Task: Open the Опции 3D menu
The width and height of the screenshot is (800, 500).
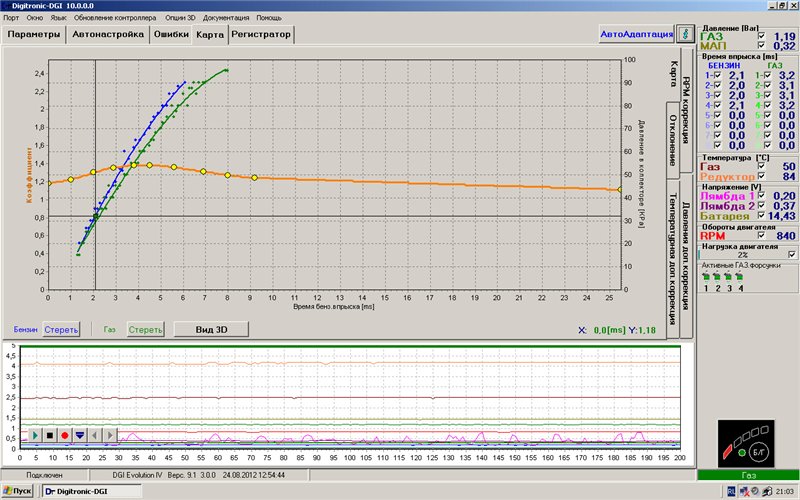Action: [x=180, y=18]
